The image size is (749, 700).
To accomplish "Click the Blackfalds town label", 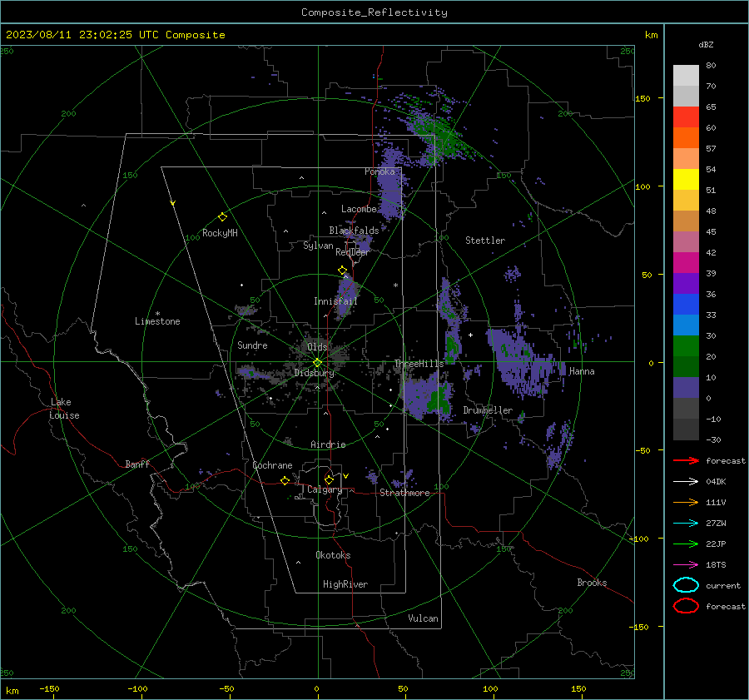I will [354, 231].
